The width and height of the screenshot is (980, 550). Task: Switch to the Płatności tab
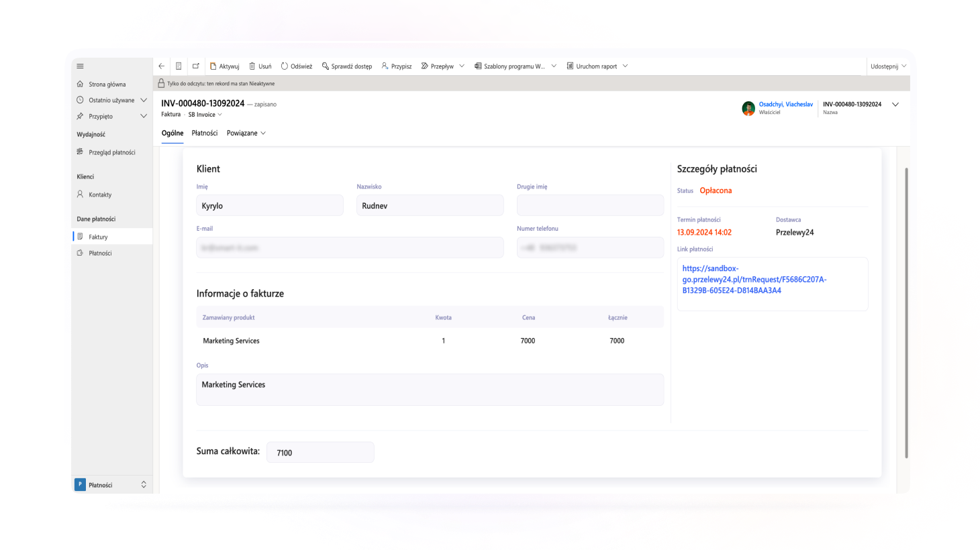pos(205,133)
